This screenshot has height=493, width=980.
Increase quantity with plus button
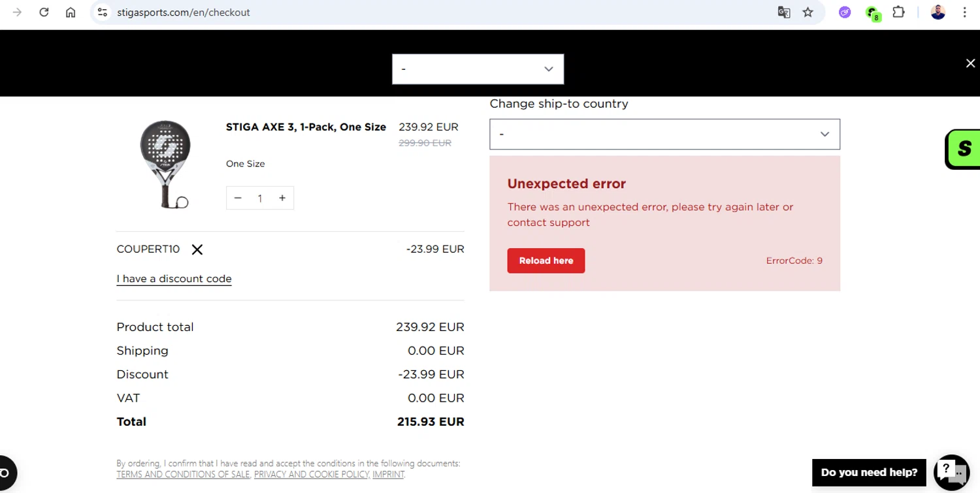click(x=282, y=198)
